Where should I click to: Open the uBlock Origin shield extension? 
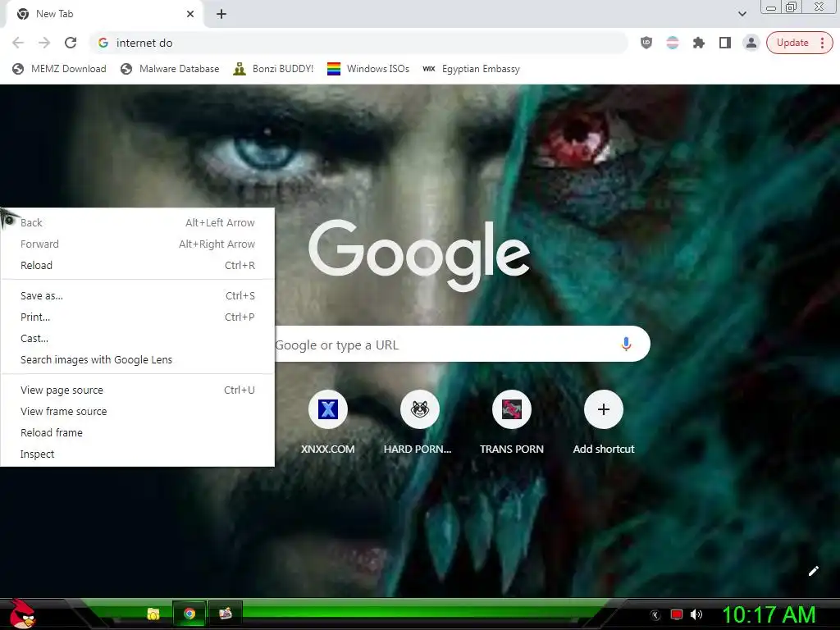pyautogui.click(x=646, y=43)
